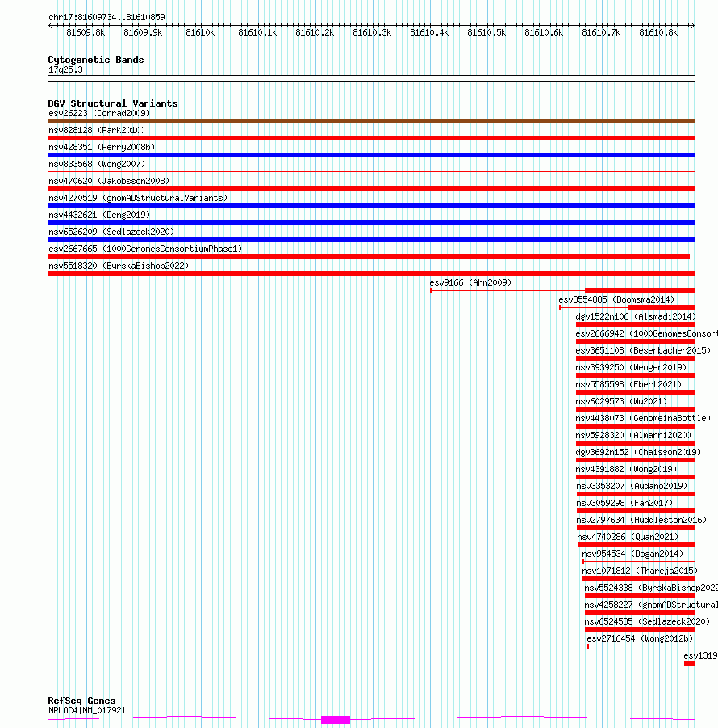Click the nsv428351 (Perry2008b) variant label

(102, 147)
